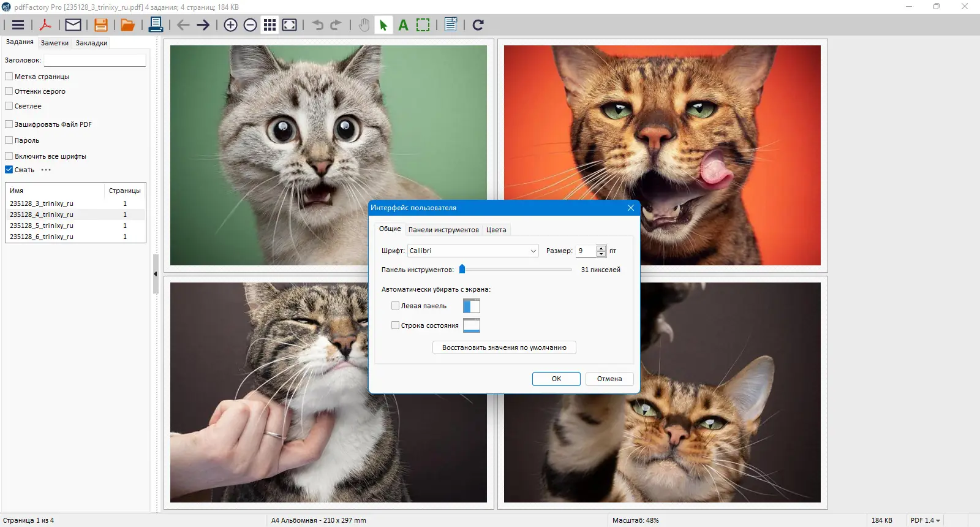Screen dimensions: 980x527
Task: Click the redo arrow icon
Action: pyautogui.click(x=336, y=25)
